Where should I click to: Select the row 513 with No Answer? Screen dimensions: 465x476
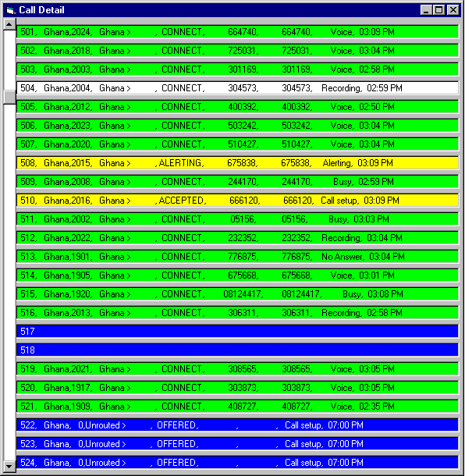237,257
